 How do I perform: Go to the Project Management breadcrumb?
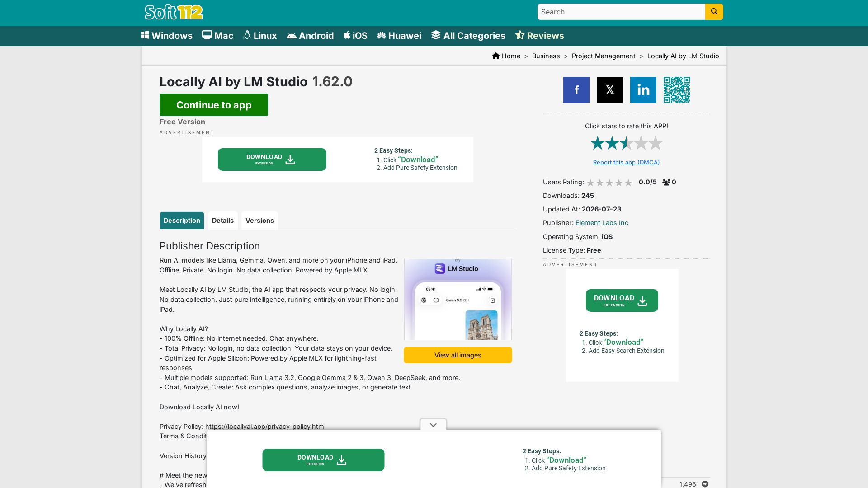[x=604, y=56]
